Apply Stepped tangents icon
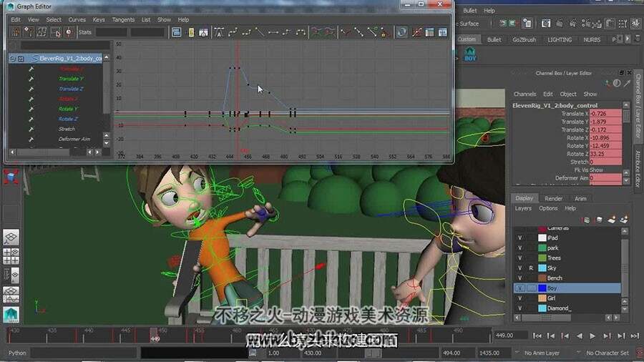The width and height of the screenshot is (644, 362). pos(287,32)
